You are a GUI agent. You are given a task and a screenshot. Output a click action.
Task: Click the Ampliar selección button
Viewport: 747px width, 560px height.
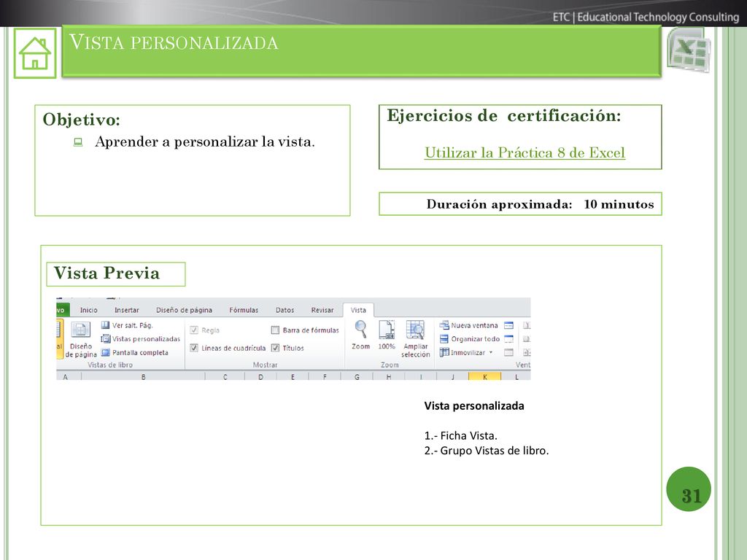point(415,338)
